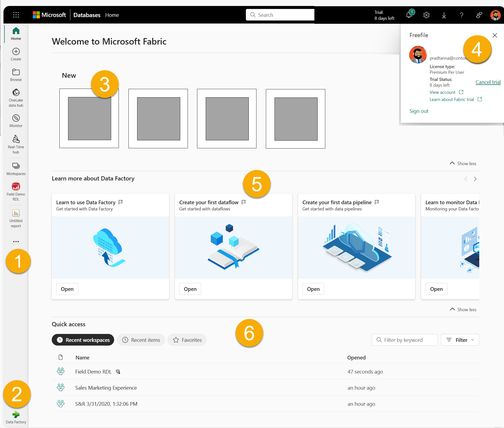The width and height of the screenshot is (504, 428).
Task: Click Cancel trial link in profile panel
Action: tap(487, 82)
